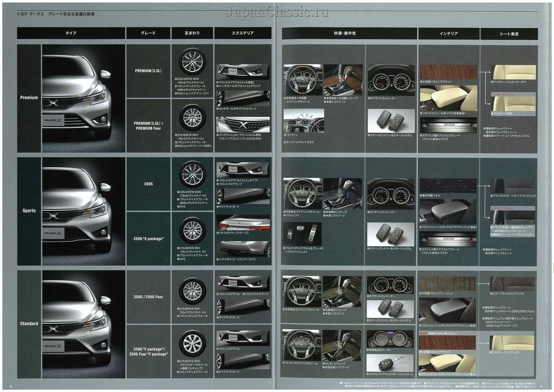Click the 250G / 250G Four grade label
Viewport: 554px width, 392px height.
tap(148, 297)
